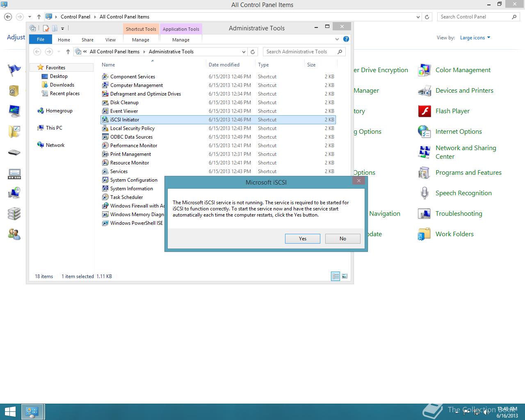Select the Services gear icon
The width and height of the screenshot is (525, 420).
click(105, 171)
